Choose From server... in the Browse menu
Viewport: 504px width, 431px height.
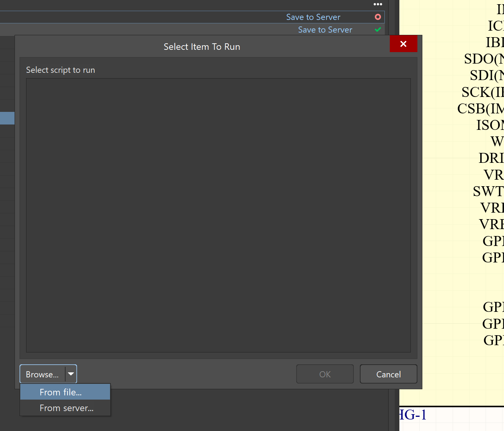65,408
